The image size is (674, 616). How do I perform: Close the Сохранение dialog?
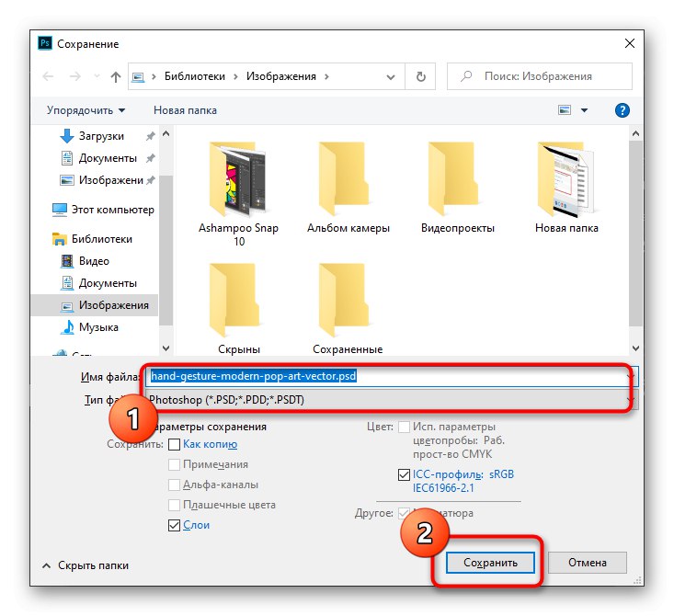click(630, 43)
